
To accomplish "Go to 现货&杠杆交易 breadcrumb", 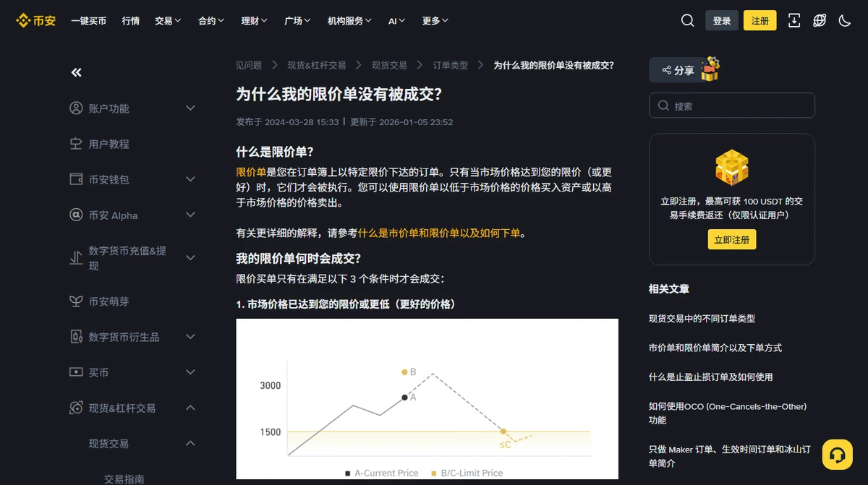I will click(x=317, y=65).
